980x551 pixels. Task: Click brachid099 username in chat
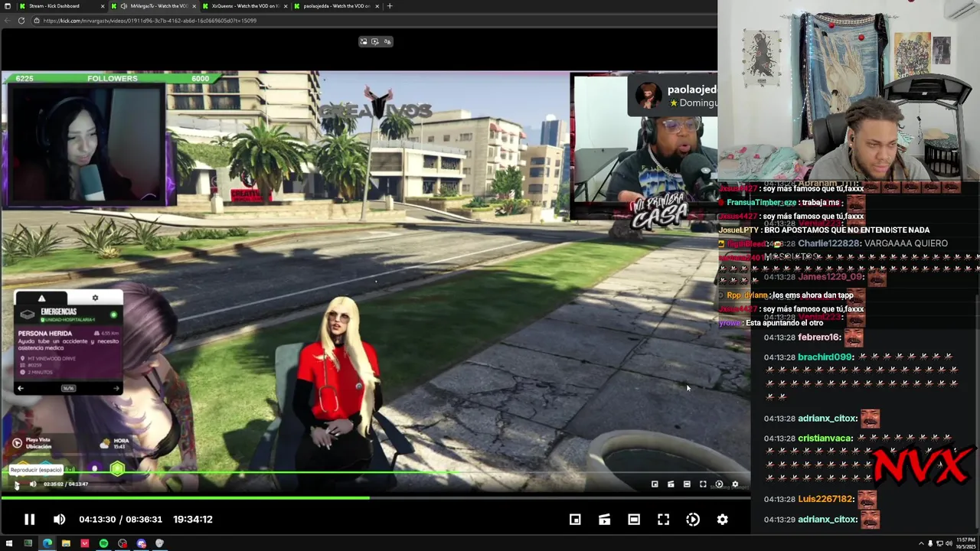825,357
